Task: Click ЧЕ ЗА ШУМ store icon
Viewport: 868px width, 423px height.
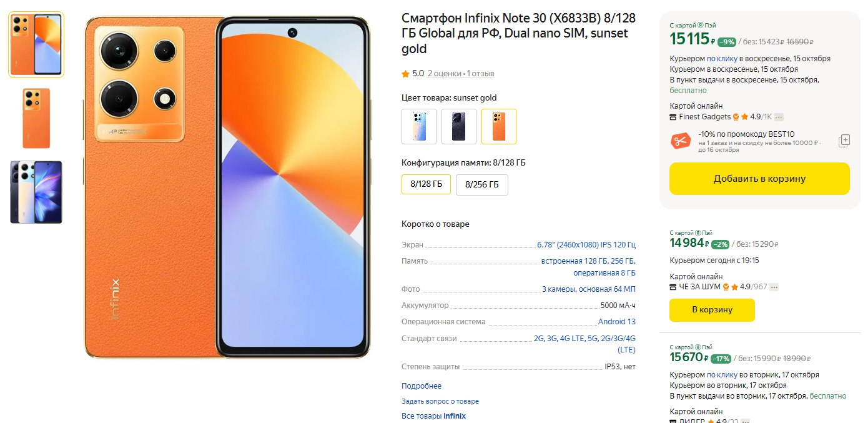Action: coord(673,287)
